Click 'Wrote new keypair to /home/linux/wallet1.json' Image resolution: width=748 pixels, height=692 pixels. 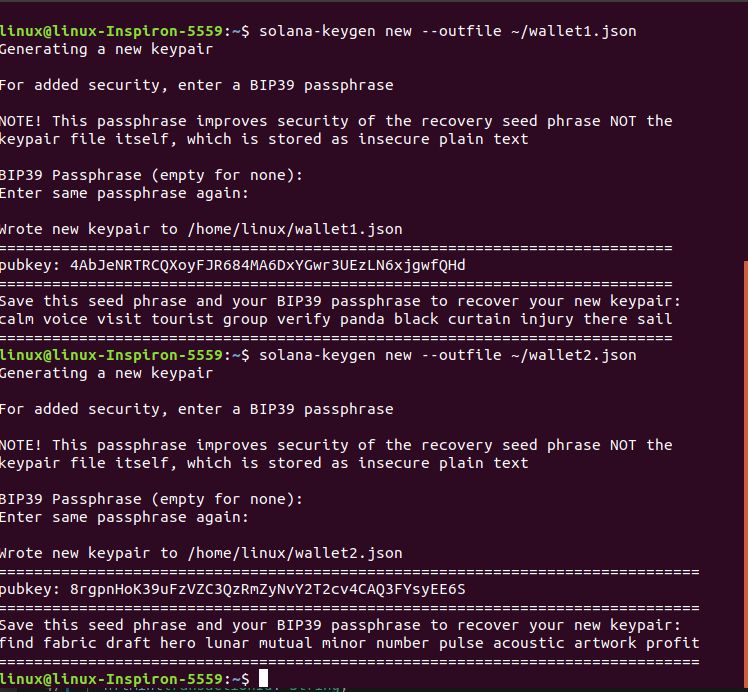coord(201,229)
